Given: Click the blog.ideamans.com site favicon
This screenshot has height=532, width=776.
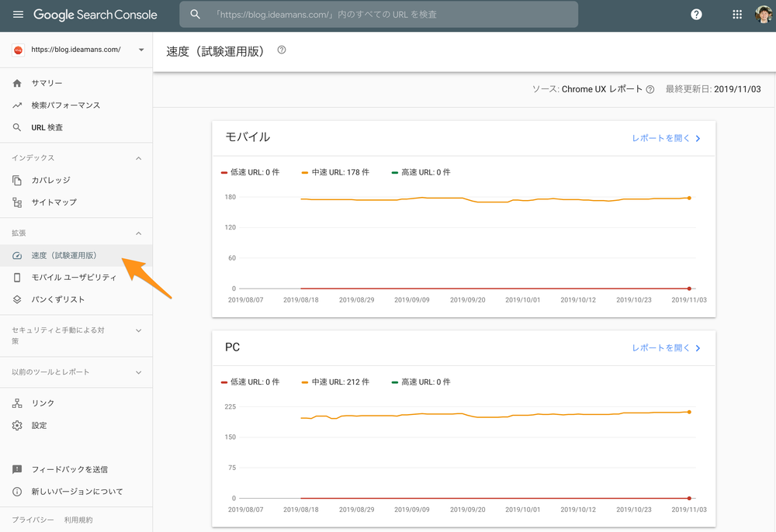Looking at the screenshot, I should 18,50.
